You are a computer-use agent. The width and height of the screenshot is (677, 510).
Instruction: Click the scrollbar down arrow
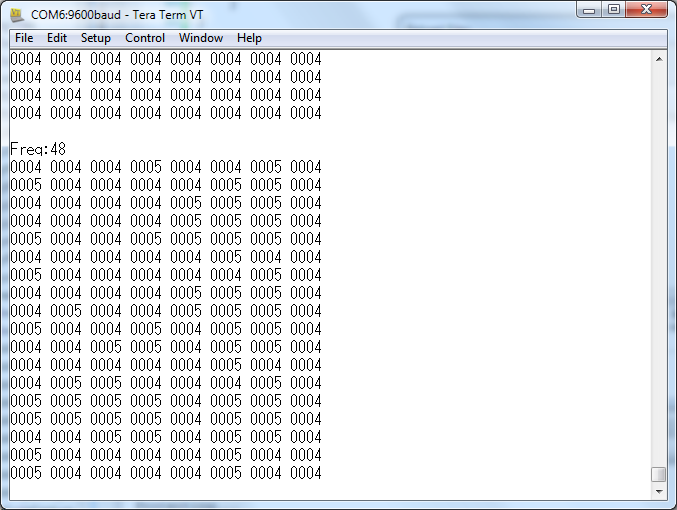(658, 492)
